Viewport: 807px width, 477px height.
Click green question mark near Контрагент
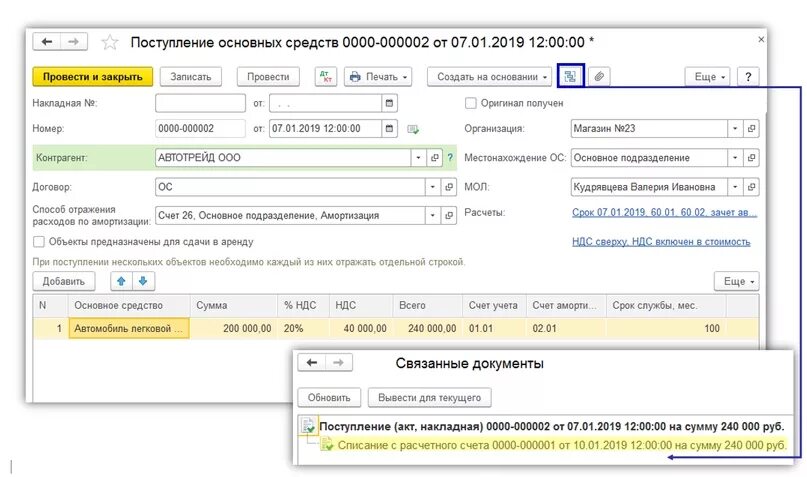[450, 158]
